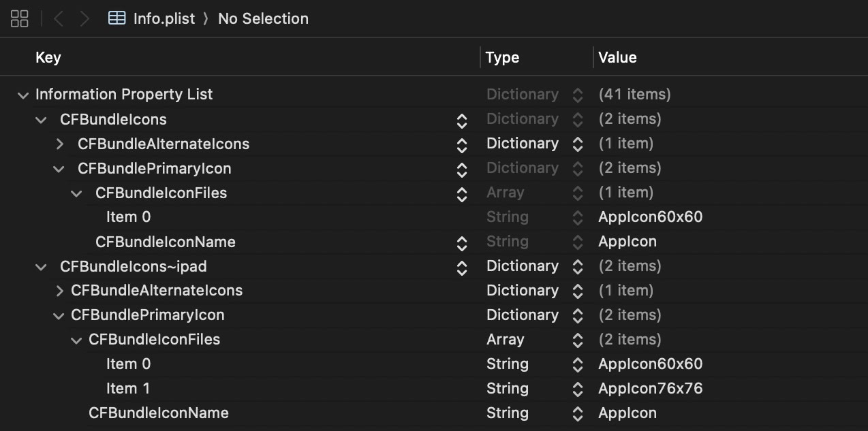
Task: Click the Value column header
Action: tap(617, 58)
